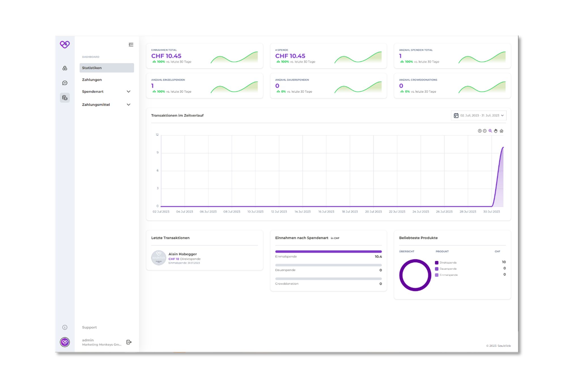Open the coins payments sidebar icon
This screenshot has width=578, height=392.
click(65, 98)
